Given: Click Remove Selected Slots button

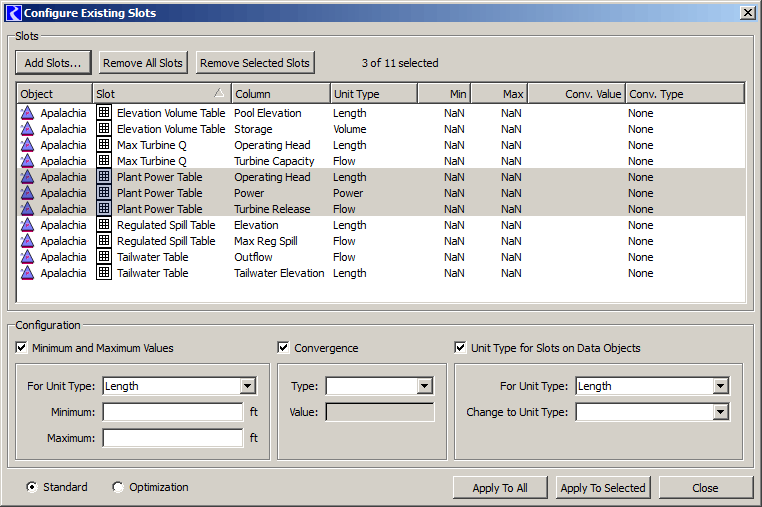Looking at the screenshot, I should 255,63.
